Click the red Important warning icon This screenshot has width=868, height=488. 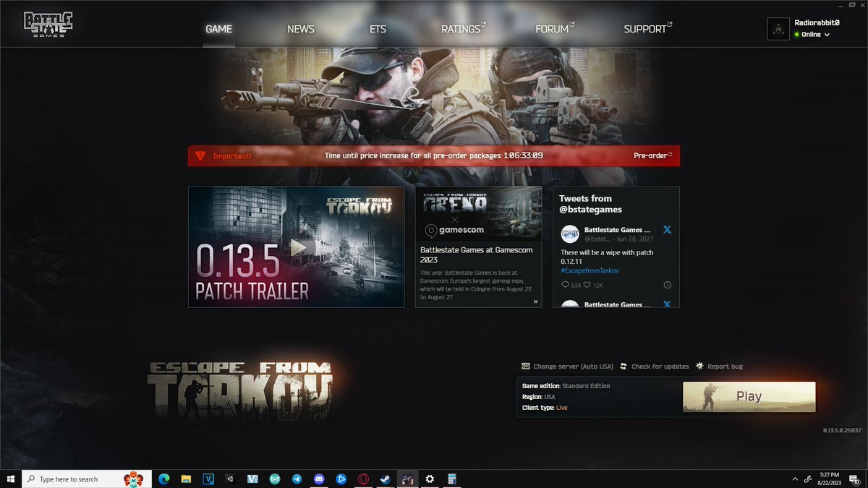click(200, 155)
